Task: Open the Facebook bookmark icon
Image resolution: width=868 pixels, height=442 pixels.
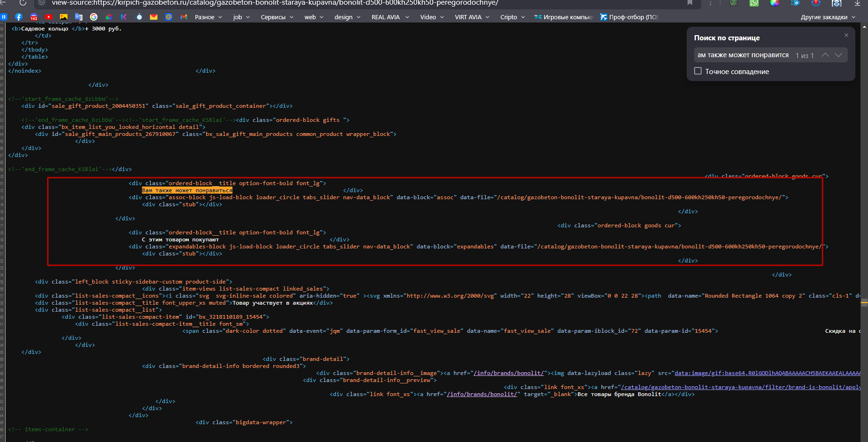Action: click(19, 17)
